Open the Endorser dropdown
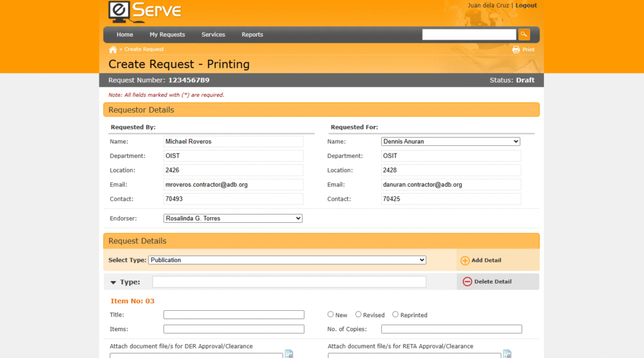Image resolution: width=644 pixels, height=358 pixels. click(233, 218)
